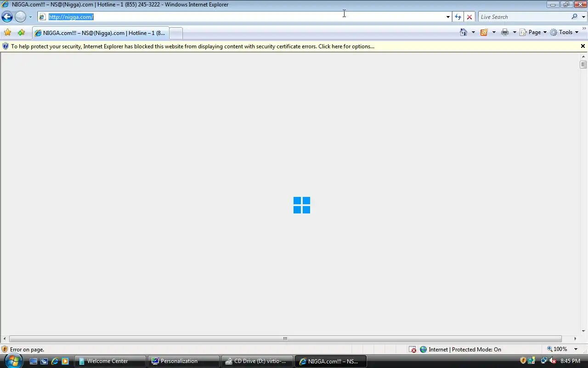This screenshot has width=588, height=368.
Task: Switch to Welcome Center taskbar button
Action: [109, 361]
